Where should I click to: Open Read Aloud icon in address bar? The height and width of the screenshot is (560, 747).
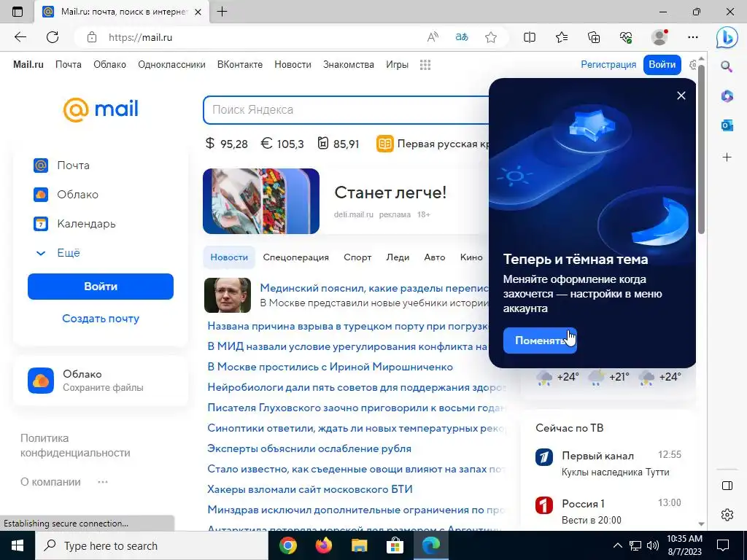coord(433,37)
